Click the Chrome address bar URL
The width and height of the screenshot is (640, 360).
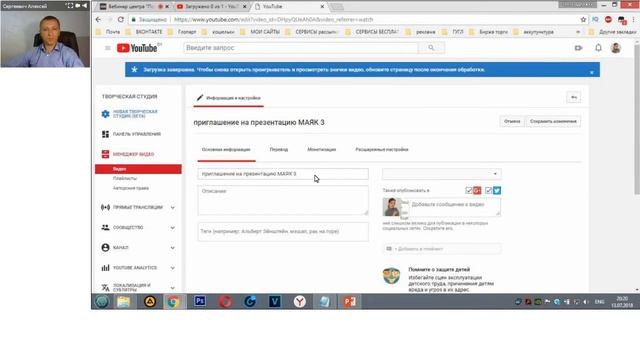[x=273, y=20]
